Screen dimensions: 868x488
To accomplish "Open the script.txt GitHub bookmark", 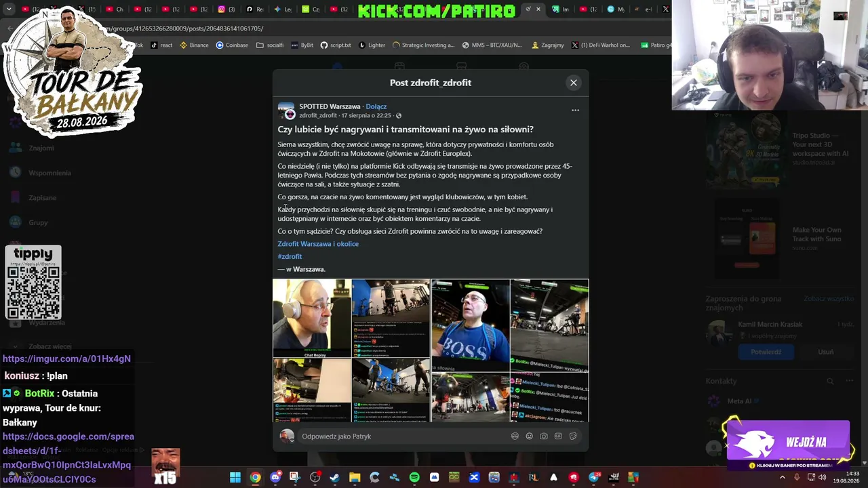I will [336, 45].
